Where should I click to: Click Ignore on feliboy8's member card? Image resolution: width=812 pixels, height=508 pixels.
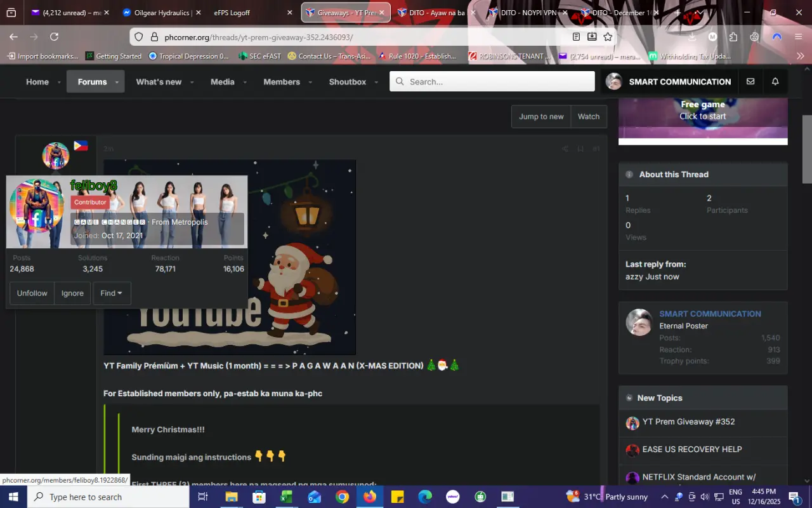point(72,293)
